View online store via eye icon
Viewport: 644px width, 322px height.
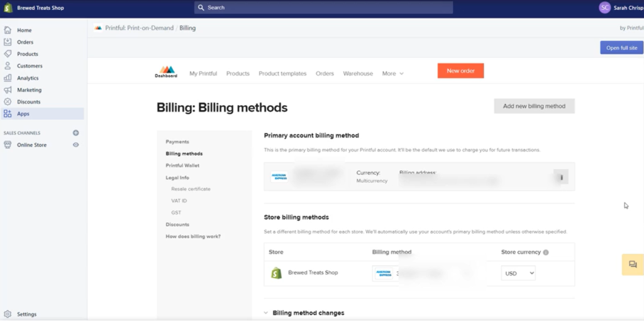(75, 145)
